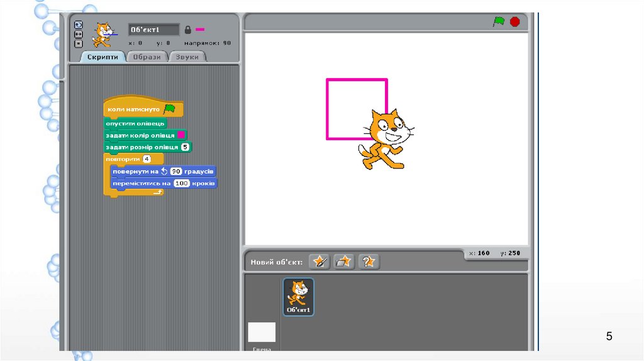Click the pink pen color indicator near sprite name
The height and width of the screenshot is (361, 644).
coord(200,30)
